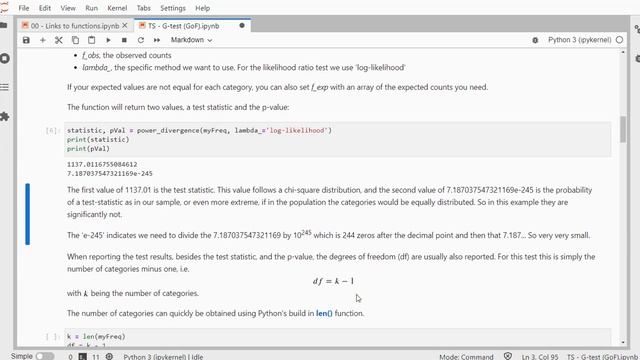The width and height of the screenshot is (640, 360).
Task: Save the notebook with the floppy disk icon
Action: tap(26, 40)
